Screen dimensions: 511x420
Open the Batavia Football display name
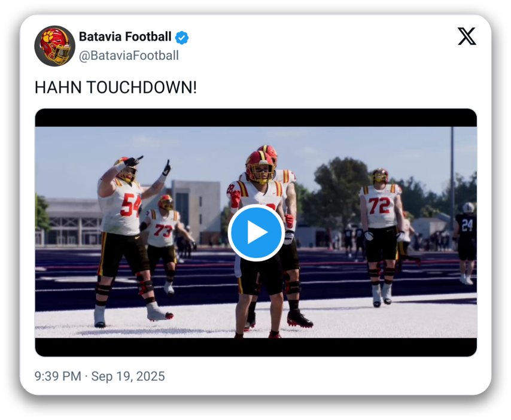[125, 37]
